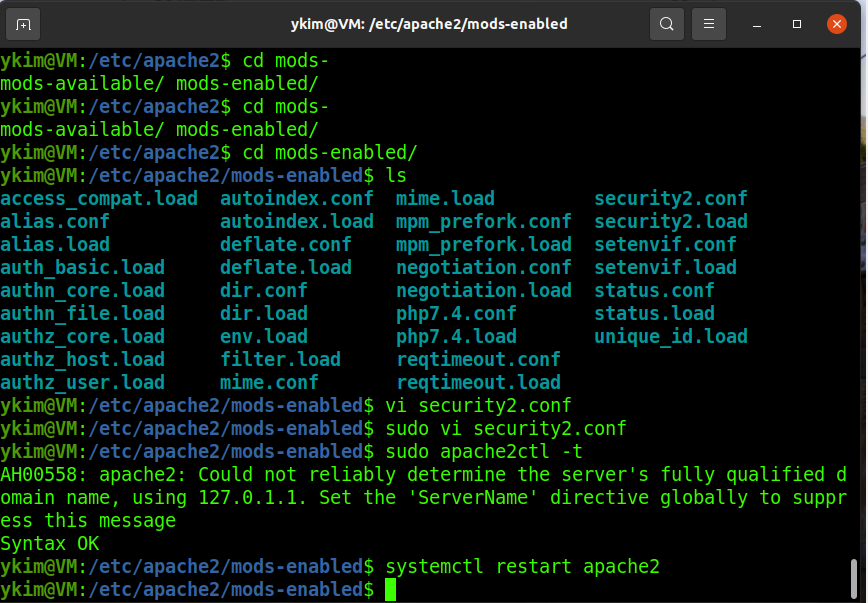
Task: Click authn_core.load file name
Action: click(x=82, y=291)
